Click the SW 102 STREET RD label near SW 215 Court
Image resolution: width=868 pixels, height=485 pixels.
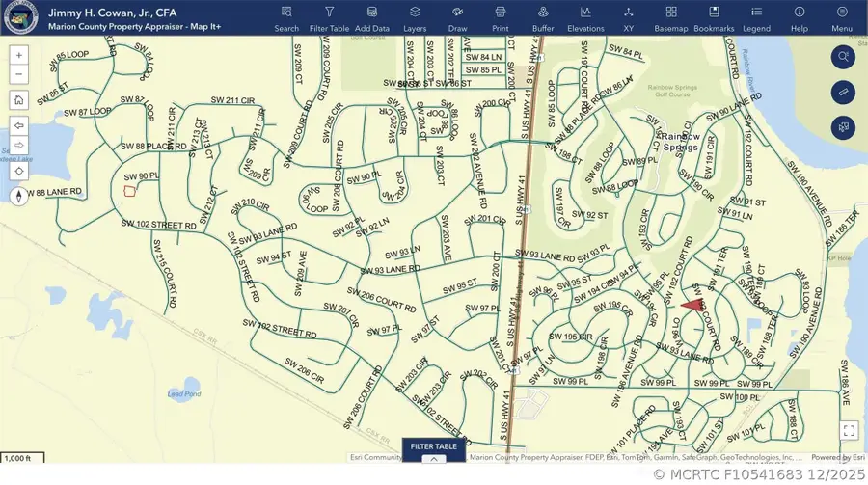[159, 225]
